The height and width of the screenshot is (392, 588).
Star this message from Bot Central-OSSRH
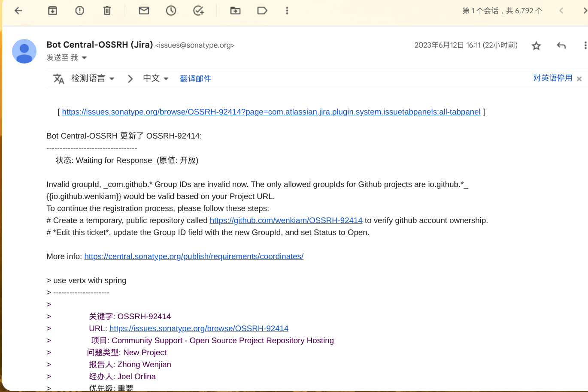point(536,45)
